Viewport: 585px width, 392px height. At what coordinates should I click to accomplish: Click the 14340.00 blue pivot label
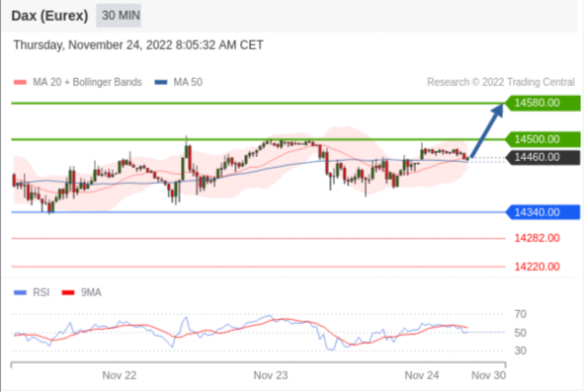click(543, 212)
